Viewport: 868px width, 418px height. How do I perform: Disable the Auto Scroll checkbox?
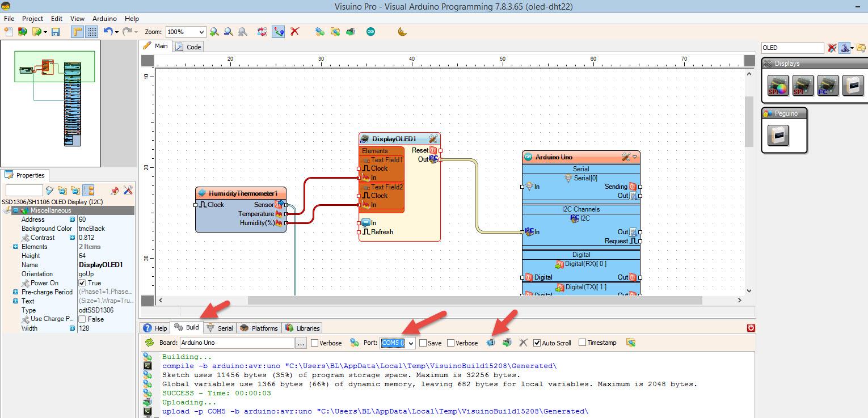[537, 343]
